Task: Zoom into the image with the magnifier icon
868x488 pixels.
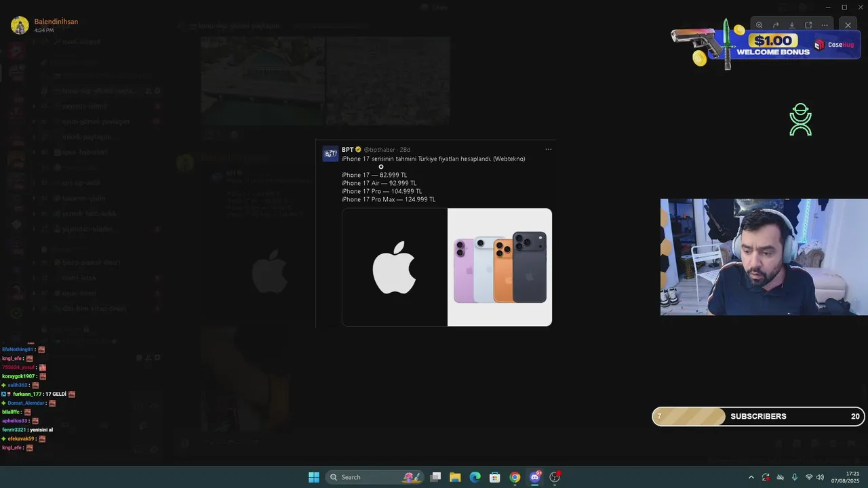Action: (x=759, y=25)
